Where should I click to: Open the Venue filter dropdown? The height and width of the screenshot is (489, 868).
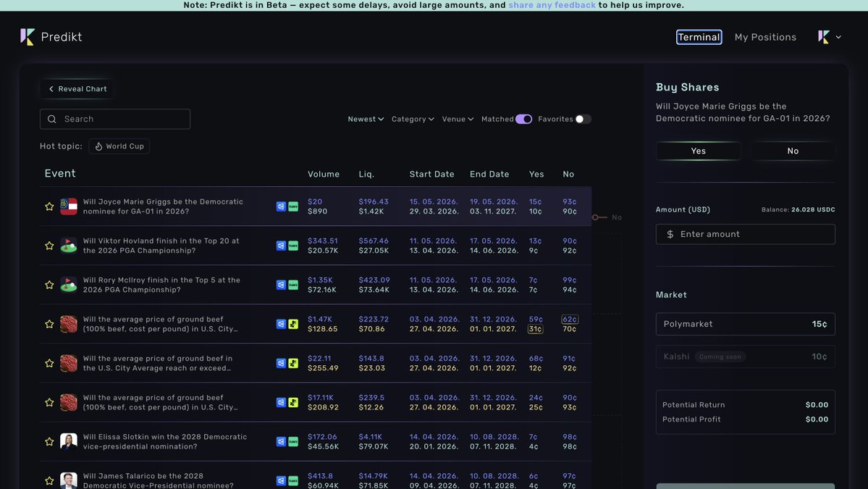(458, 119)
